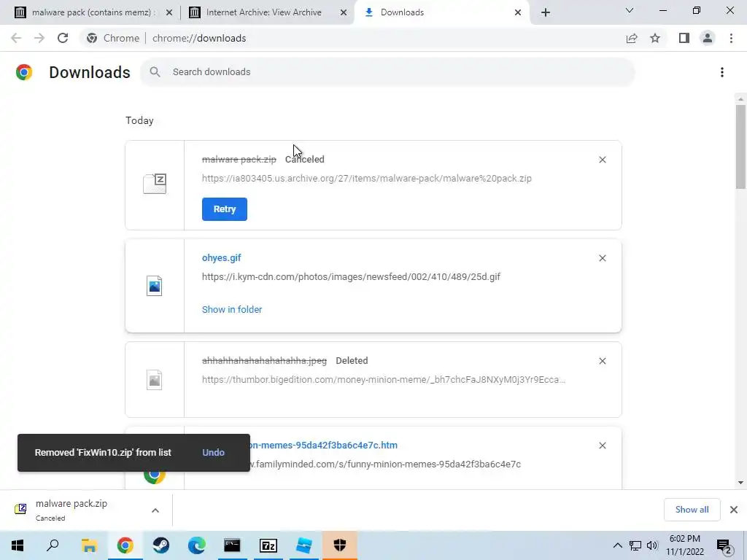The width and height of the screenshot is (747, 560).
Task: Toggle Chrome side panel
Action: (684, 38)
